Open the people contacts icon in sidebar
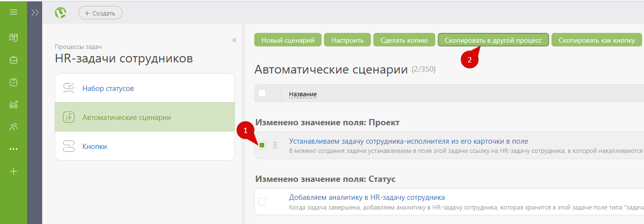644x224 pixels. pos(14,127)
